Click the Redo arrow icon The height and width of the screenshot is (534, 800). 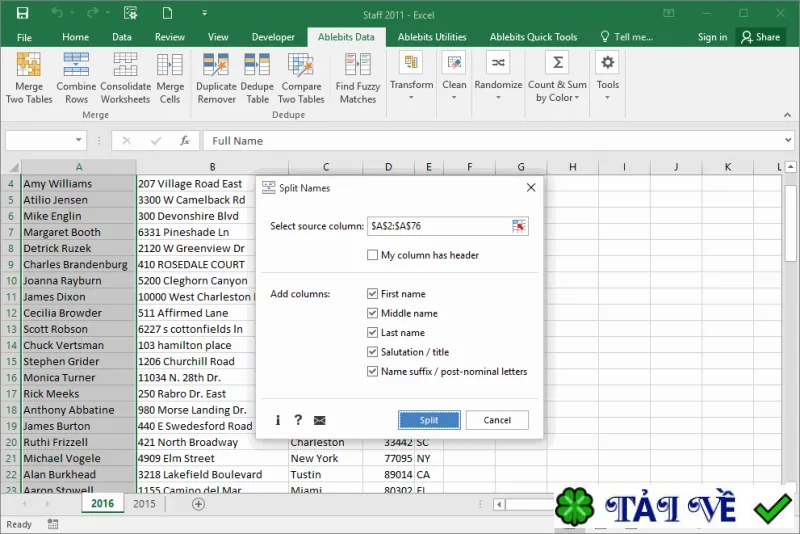click(x=92, y=13)
